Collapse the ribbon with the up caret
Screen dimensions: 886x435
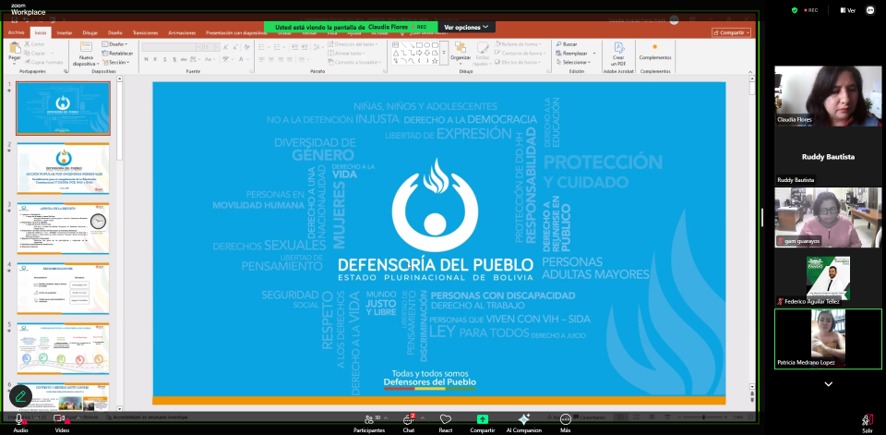(750, 72)
